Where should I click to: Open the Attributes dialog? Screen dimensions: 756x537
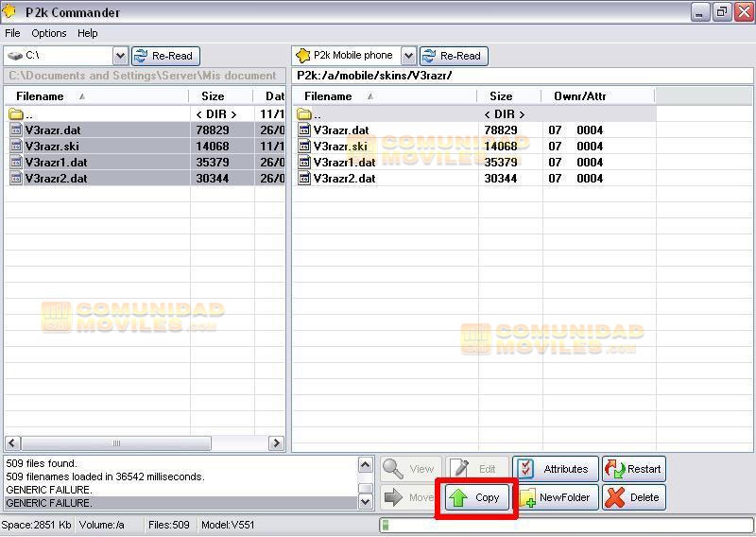tap(556, 469)
